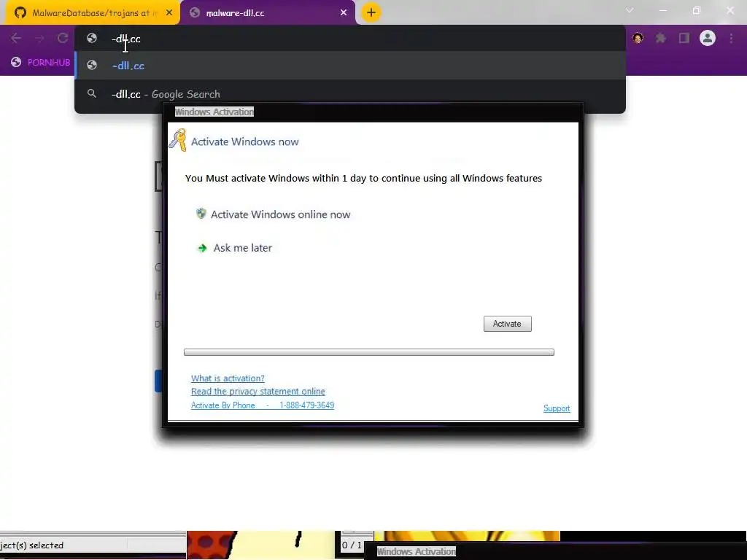Open a new browser tab
This screenshot has width=747, height=560.
tap(371, 12)
